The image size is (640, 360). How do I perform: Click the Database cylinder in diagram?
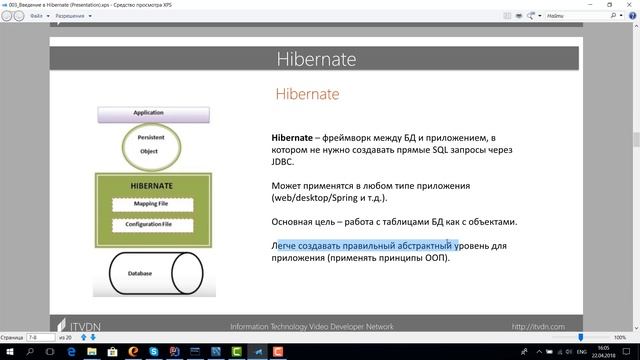156,273
